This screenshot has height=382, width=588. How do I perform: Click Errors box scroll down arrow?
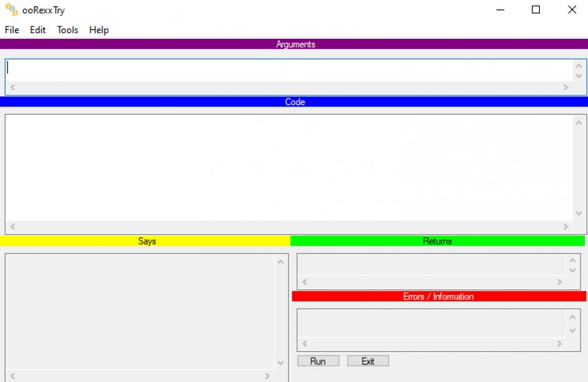(572, 330)
